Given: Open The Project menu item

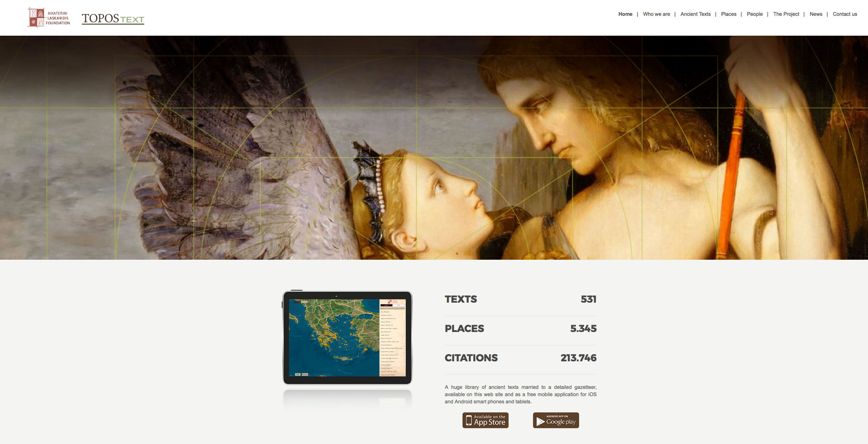Looking at the screenshot, I should tap(786, 14).
